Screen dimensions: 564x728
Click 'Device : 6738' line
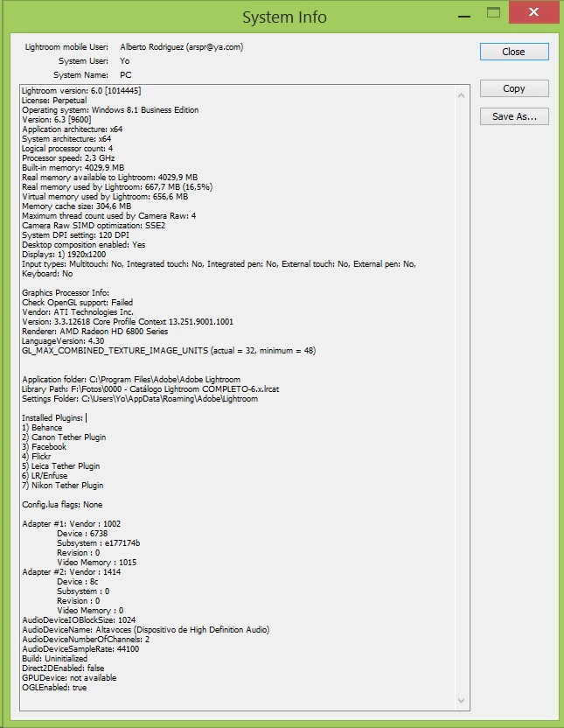82,534
